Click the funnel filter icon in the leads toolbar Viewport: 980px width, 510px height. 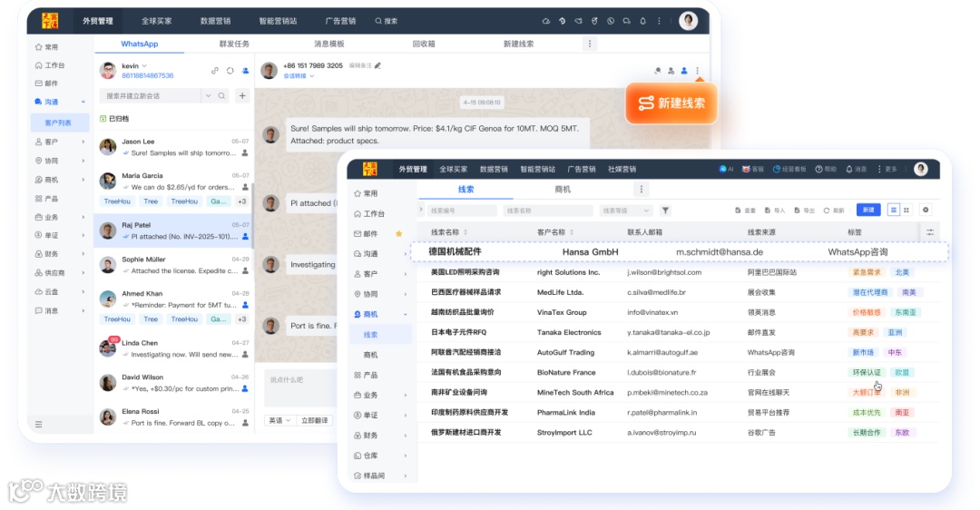pyautogui.click(x=666, y=211)
